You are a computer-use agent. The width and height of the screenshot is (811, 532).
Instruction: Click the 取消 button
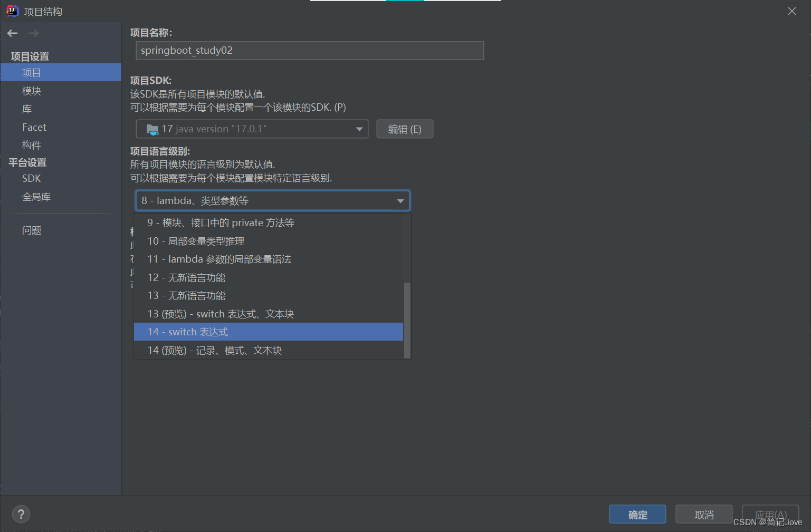pos(703,514)
